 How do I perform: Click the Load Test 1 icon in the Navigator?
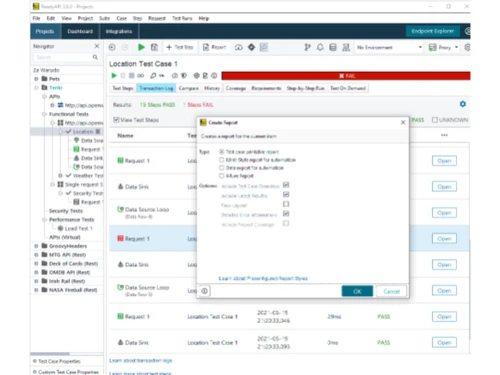(x=60, y=228)
